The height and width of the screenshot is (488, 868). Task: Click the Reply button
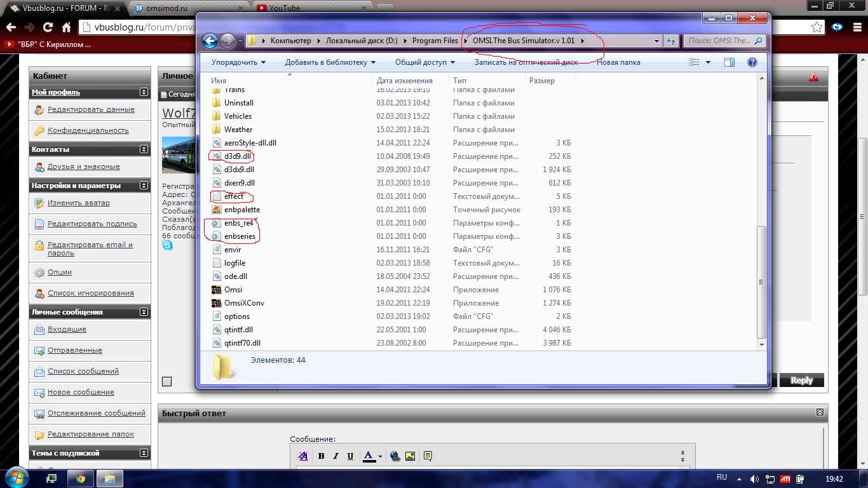[801, 380]
